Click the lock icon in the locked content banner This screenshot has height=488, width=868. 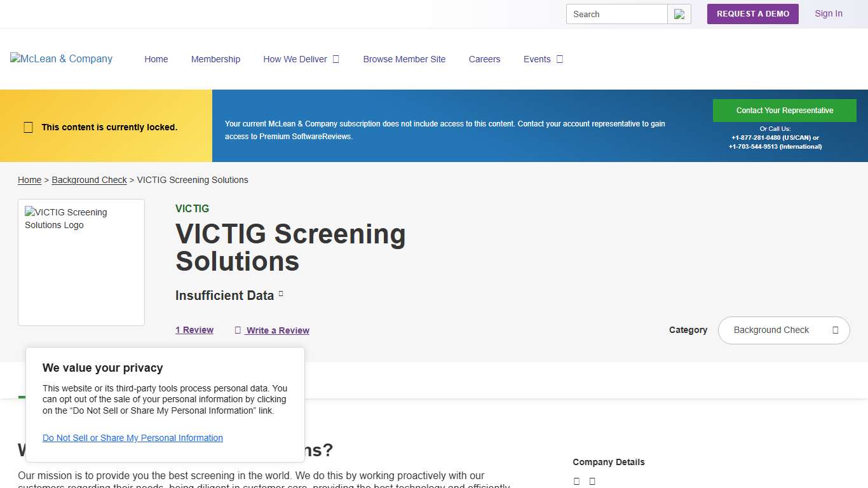[28, 127]
